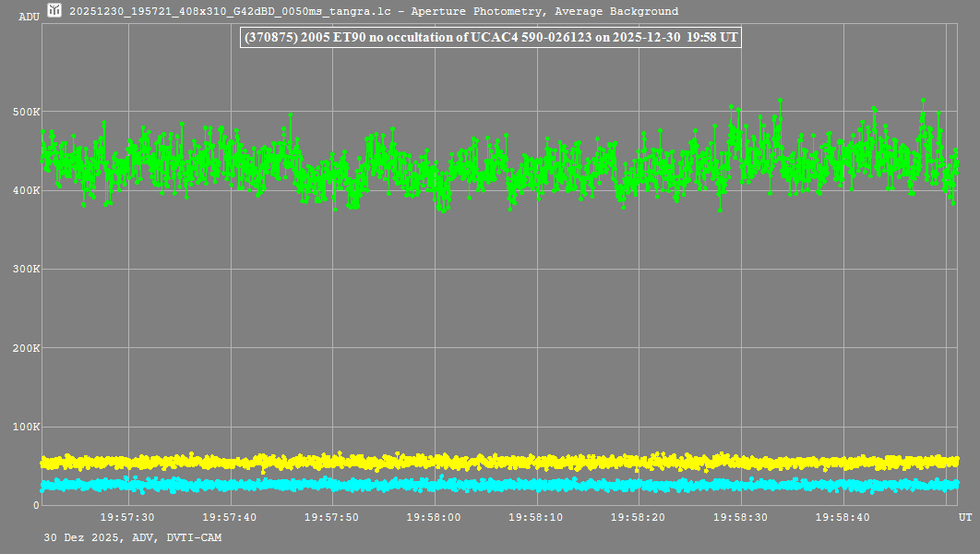Click the date and DVTI-CAM footer text
980x554 pixels.
pos(132,536)
